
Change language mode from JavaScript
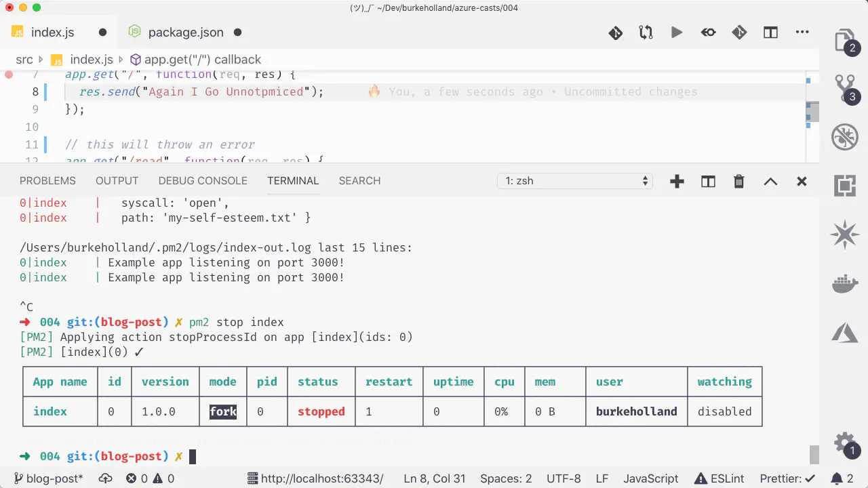[651, 479]
